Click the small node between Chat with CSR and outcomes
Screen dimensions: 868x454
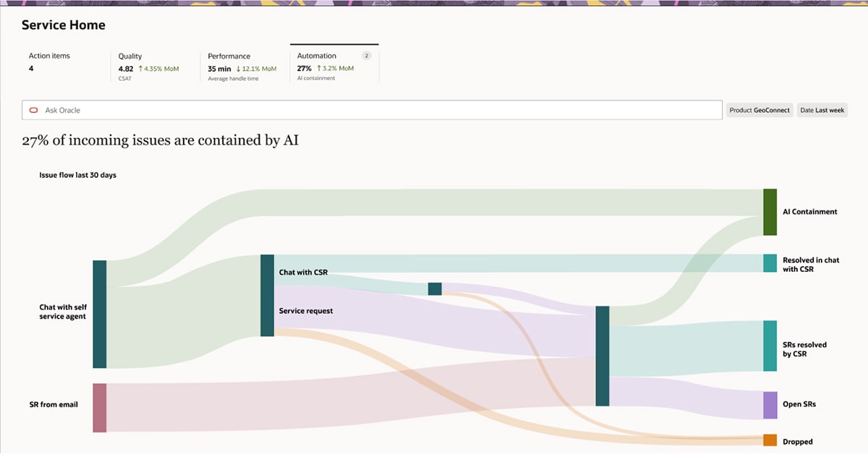pos(434,288)
